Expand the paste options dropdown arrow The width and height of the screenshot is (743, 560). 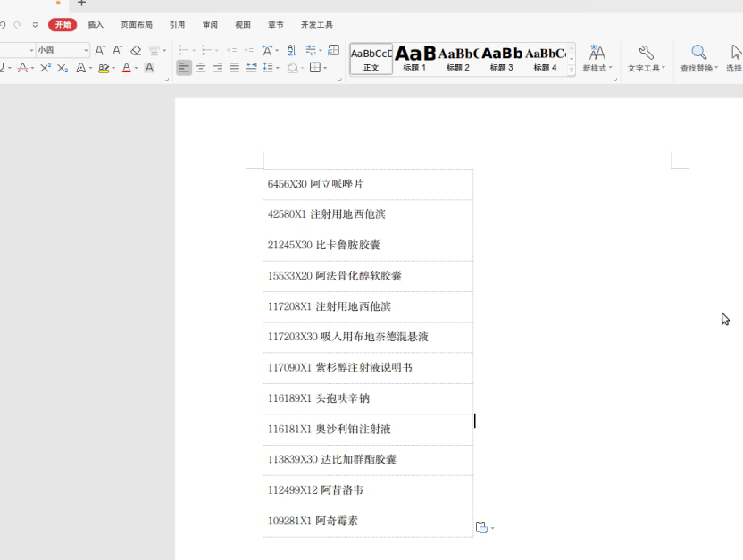click(x=492, y=528)
